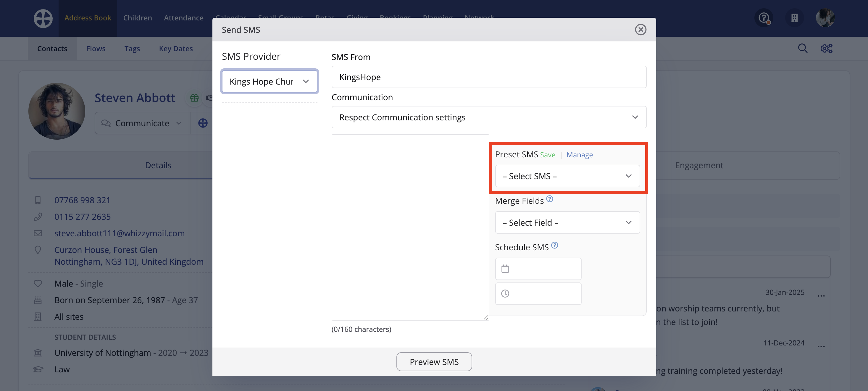
Task: Click mobile number 07768 998 321
Action: (83, 200)
